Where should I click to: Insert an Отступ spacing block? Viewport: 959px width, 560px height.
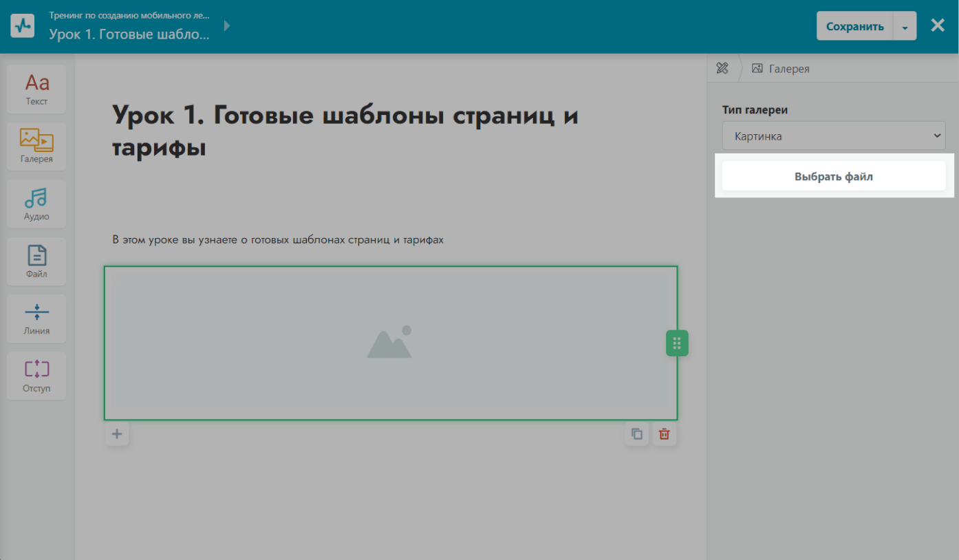[x=36, y=376]
